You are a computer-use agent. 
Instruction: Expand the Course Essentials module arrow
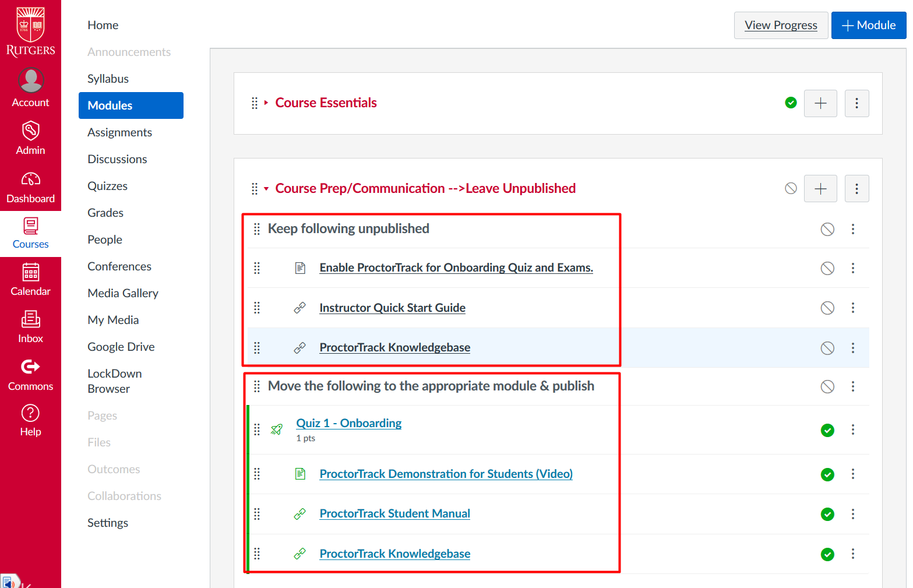tap(266, 103)
